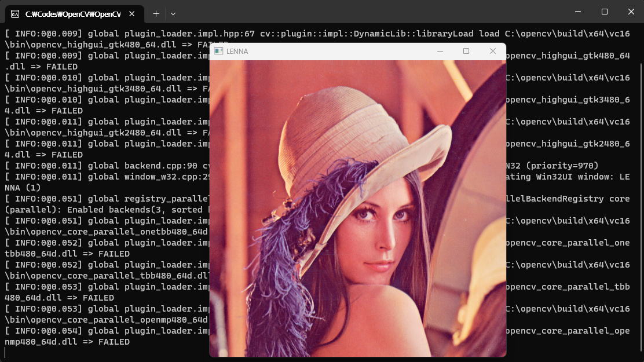Expand the terminal profile dropdown
The image size is (644, 362).
173,14
